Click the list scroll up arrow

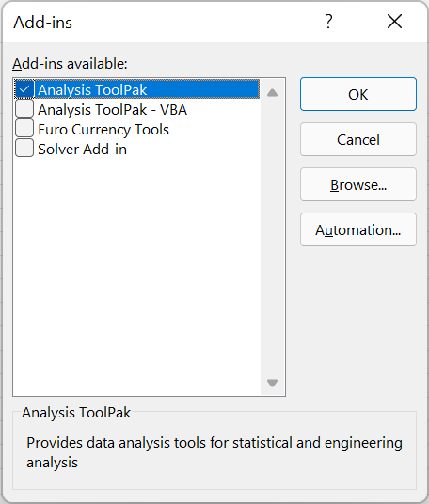273,93
